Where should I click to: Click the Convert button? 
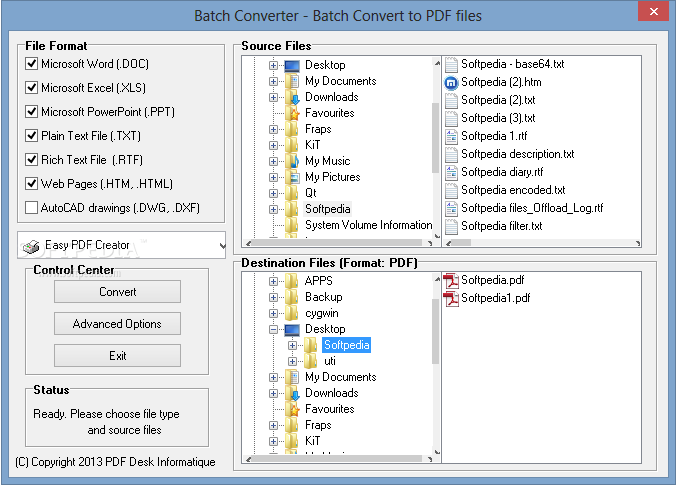pos(117,292)
